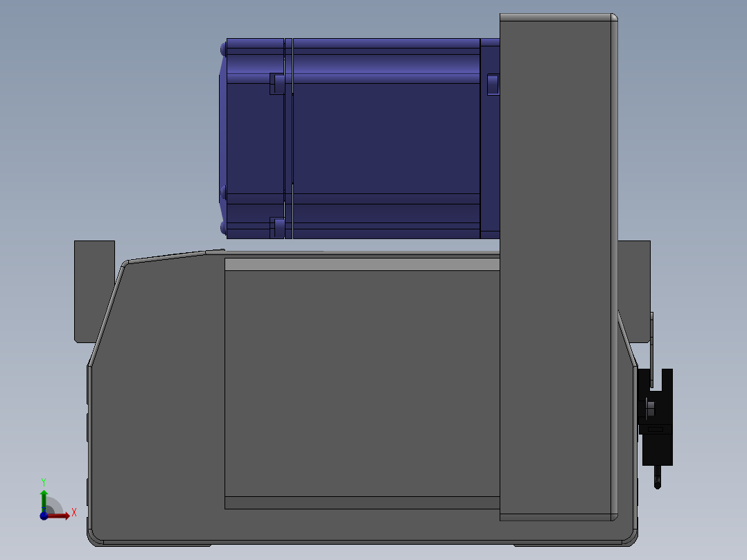This screenshot has height=560, width=747.
Task: Select the small pin below the black sensor
Action: (x=658, y=477)
